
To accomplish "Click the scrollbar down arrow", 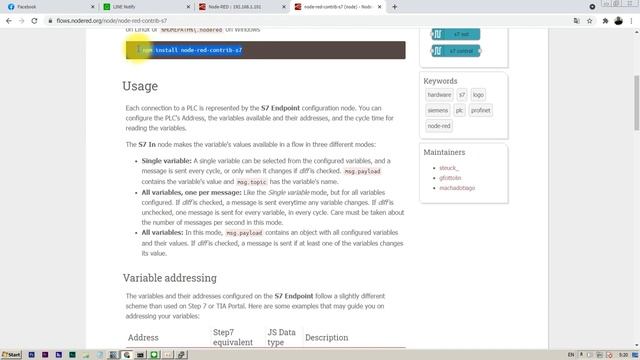I will point(636,345).
